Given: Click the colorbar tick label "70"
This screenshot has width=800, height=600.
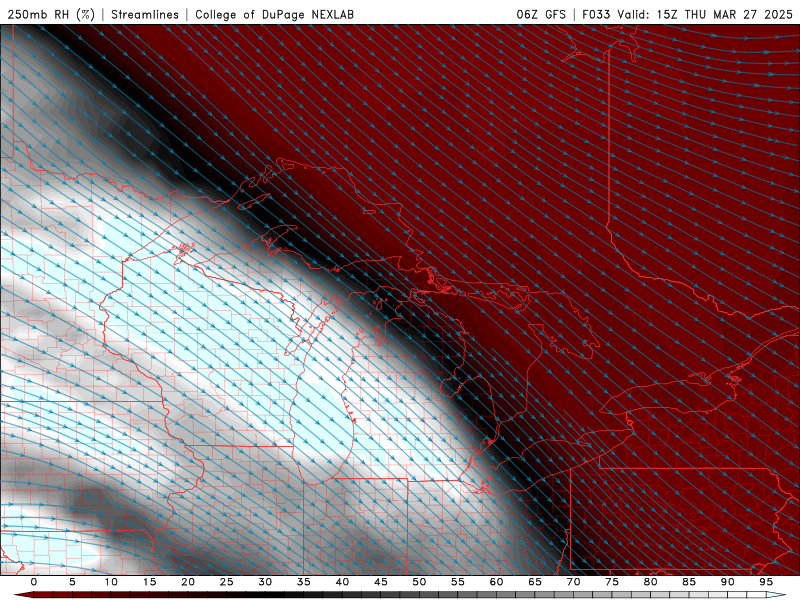Looking at the screenshot, I should click(x=573, y=582).
